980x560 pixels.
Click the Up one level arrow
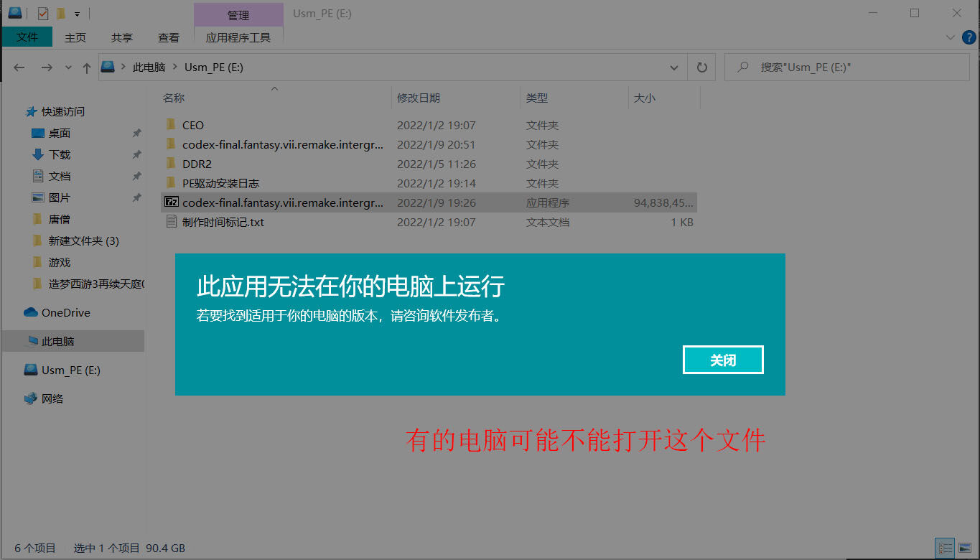tap(86, 67)
